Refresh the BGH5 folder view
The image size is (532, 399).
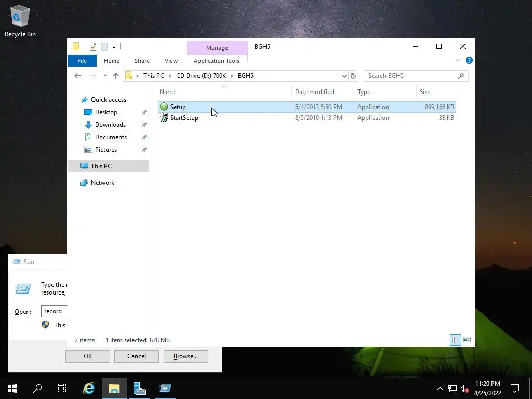(353, 76)
